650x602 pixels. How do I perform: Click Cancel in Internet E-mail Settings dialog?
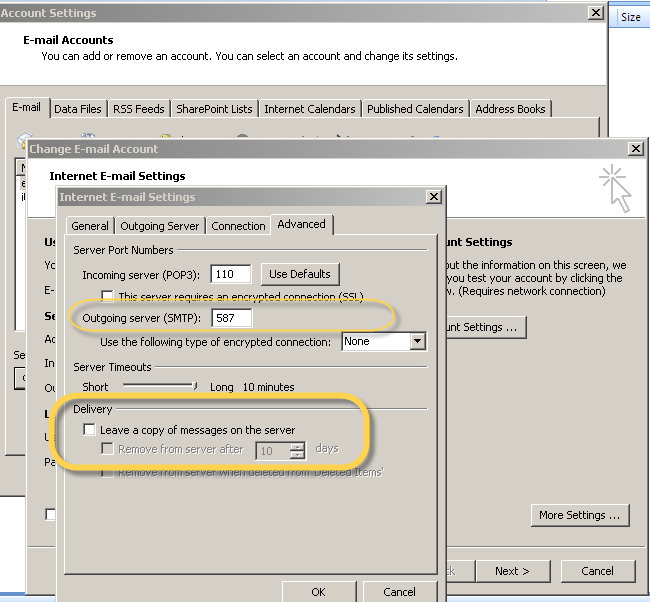pos(399,592)
